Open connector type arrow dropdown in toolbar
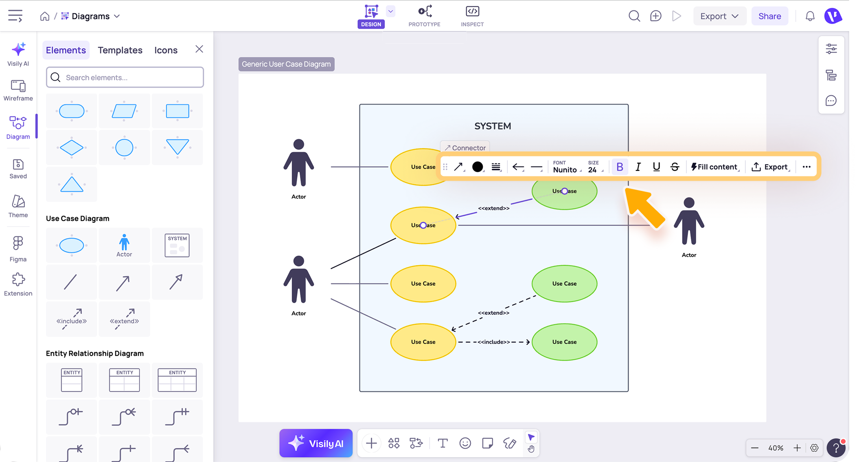 (x=459, y=167)
